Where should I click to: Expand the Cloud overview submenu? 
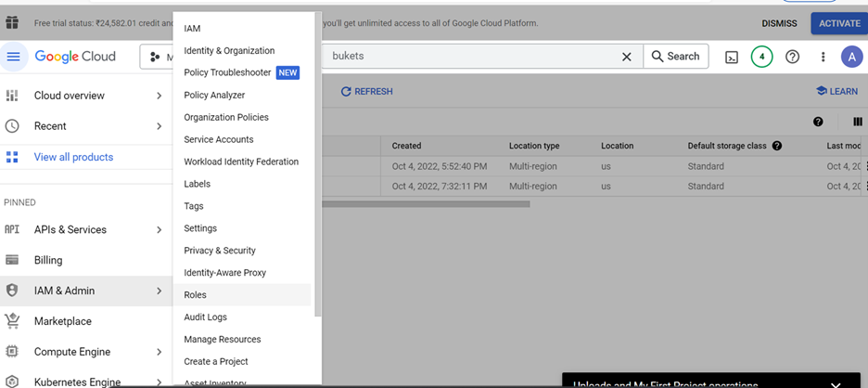pos(159,96)
